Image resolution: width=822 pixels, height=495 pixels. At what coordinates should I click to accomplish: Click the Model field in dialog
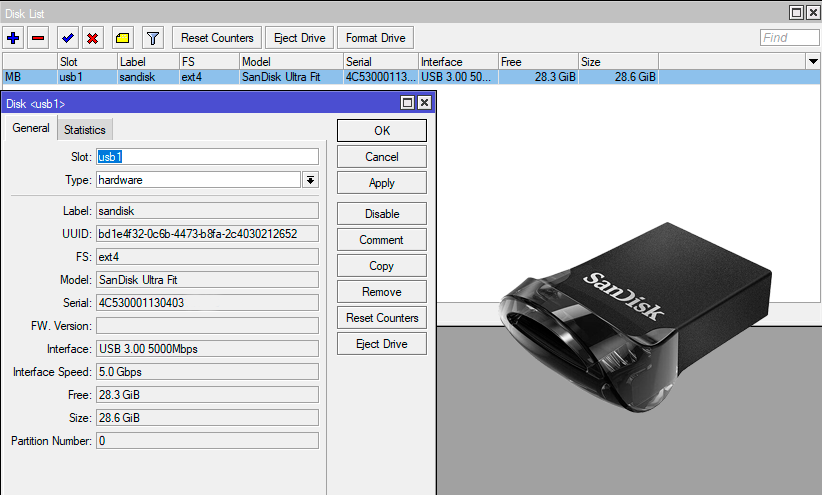coord(207,280)
